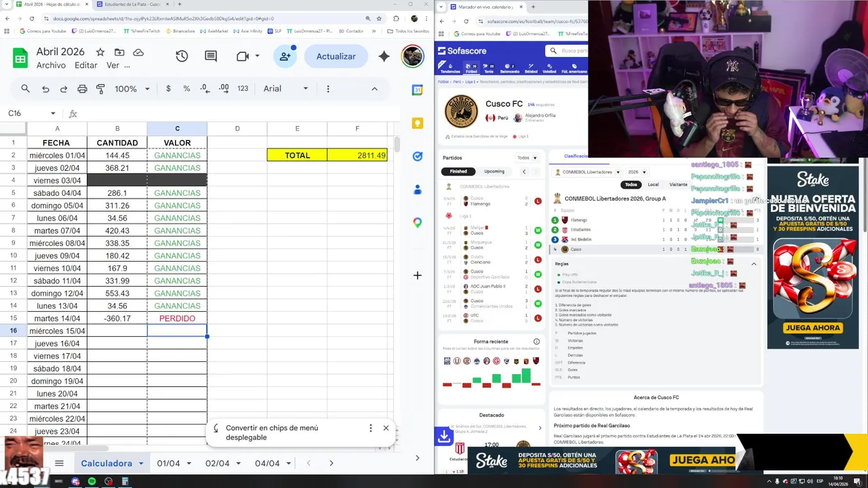Click the search magnifier in Sheets toolbar
The image size is (868, 488).
coord(25,89)
